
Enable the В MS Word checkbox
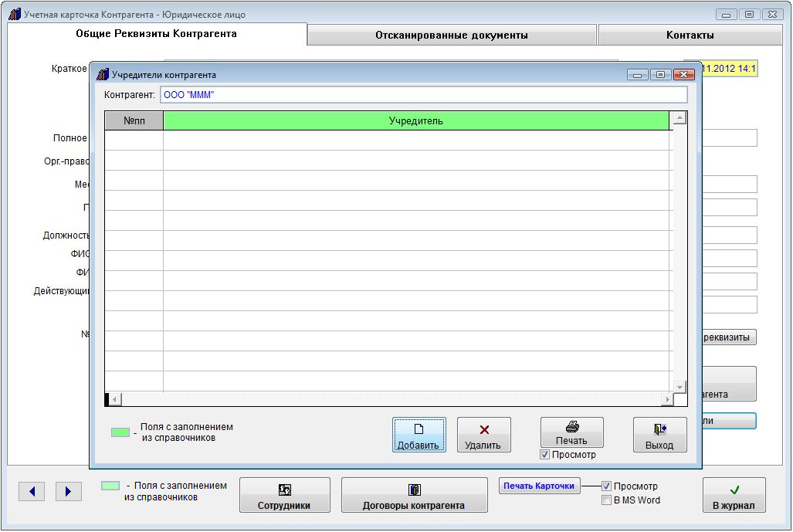pos(606,500)
